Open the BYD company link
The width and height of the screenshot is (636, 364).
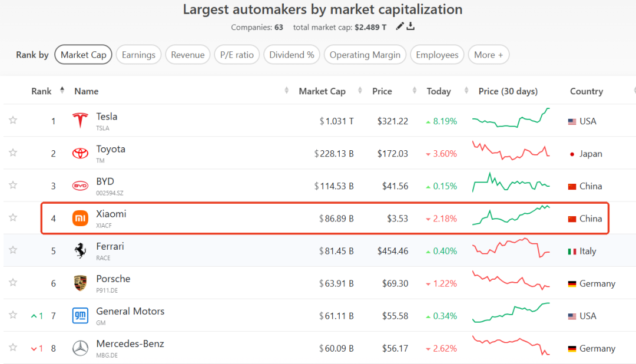pos(105,181)
